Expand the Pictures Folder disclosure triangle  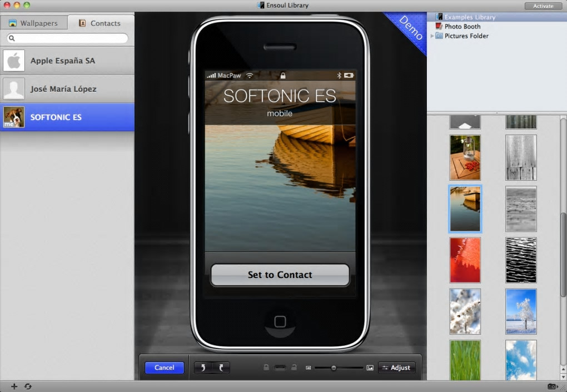(432, 36)
